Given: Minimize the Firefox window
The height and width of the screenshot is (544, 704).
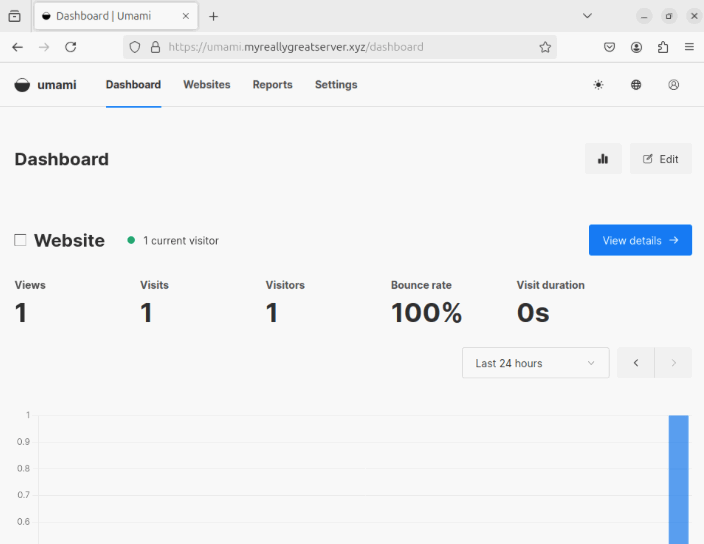Looking at the screenshot, I should (x=644, y=16).
